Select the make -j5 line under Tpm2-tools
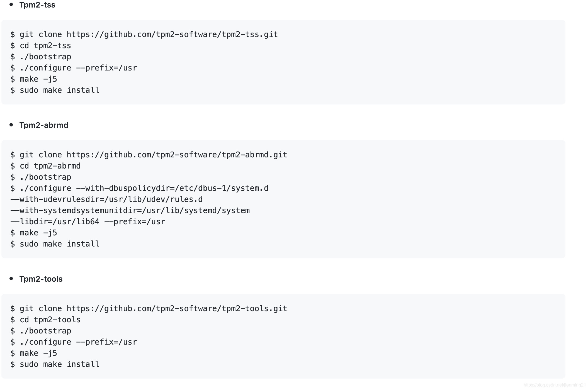 tap(33, 353)
